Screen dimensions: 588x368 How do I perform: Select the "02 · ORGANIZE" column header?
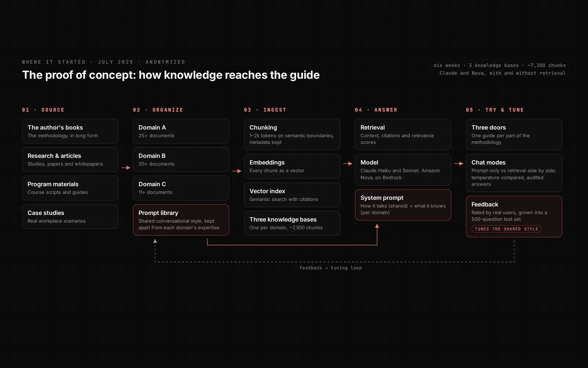pyautogui.click(x=158, y=110)
